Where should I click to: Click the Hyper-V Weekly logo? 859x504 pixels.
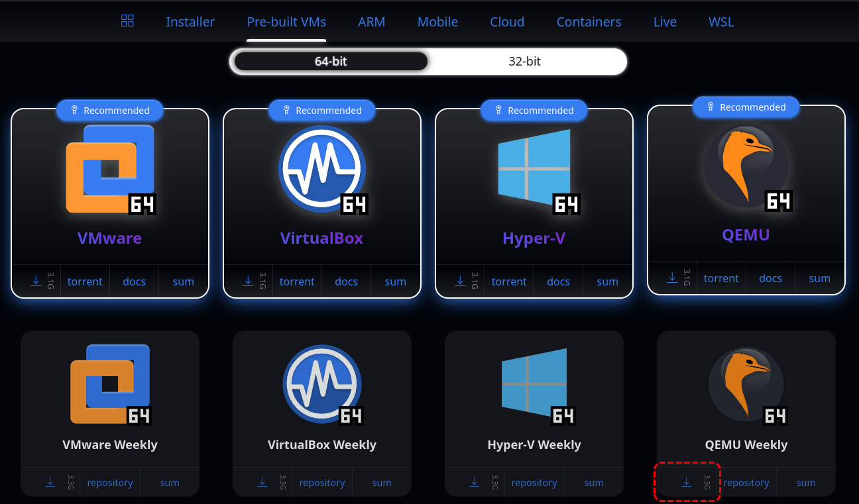[534, 384]
